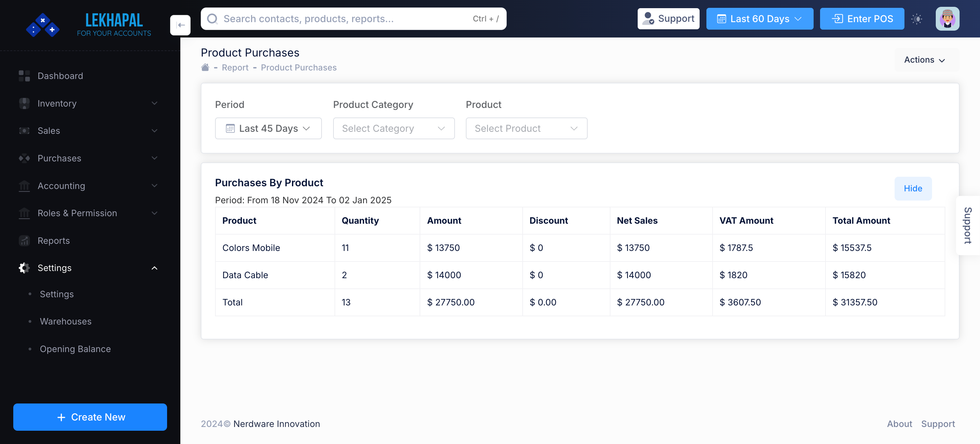Click the Create New button
The image size is (980, 444).
(90, 417)
